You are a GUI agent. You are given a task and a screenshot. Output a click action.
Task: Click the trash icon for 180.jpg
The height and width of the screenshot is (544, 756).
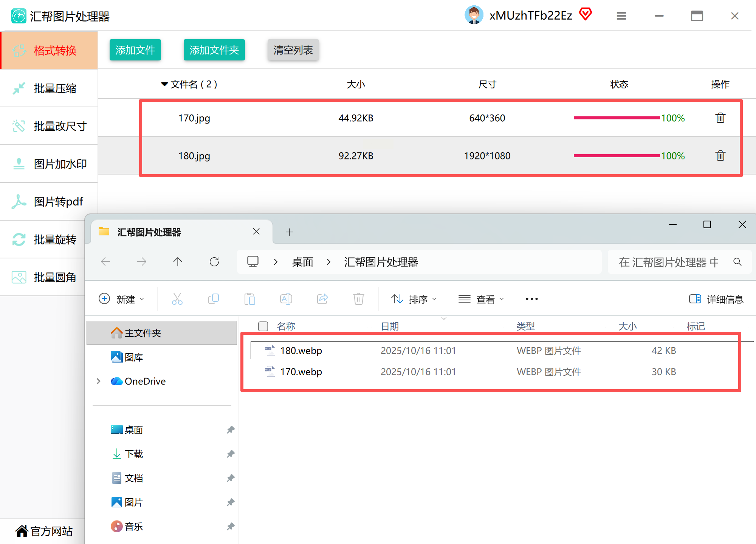[x=720, y=156]
